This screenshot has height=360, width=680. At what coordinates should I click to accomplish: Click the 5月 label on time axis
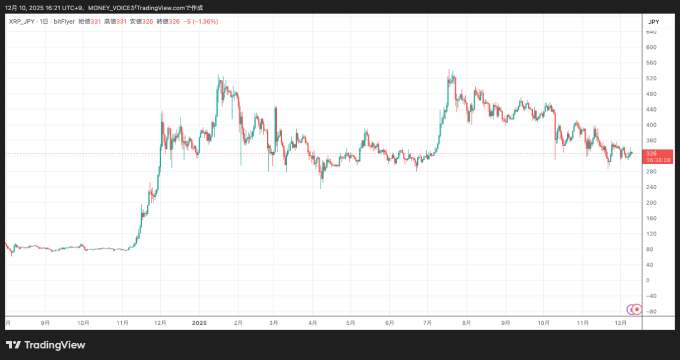coord(350,323)
